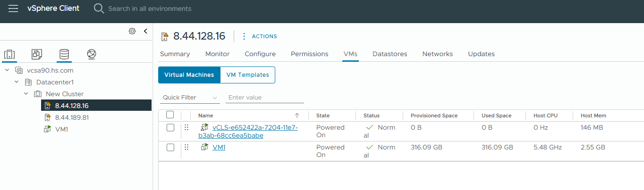Select the Virtual Machines button
Screen dimensions: 644x190
click(189, 75)
